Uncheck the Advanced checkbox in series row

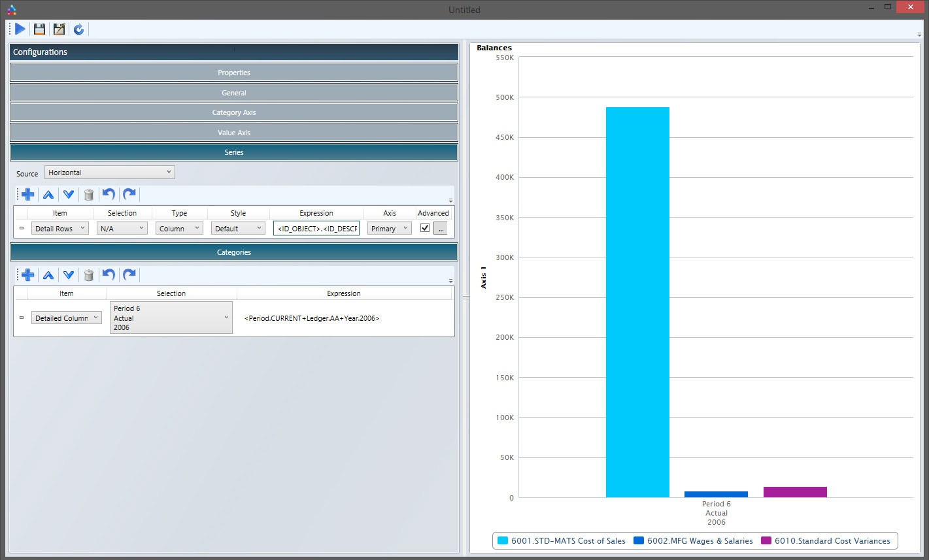point(425,228)
